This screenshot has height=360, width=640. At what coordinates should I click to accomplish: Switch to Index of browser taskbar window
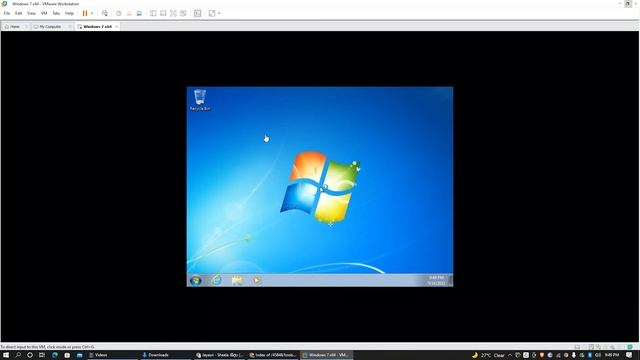273,355
